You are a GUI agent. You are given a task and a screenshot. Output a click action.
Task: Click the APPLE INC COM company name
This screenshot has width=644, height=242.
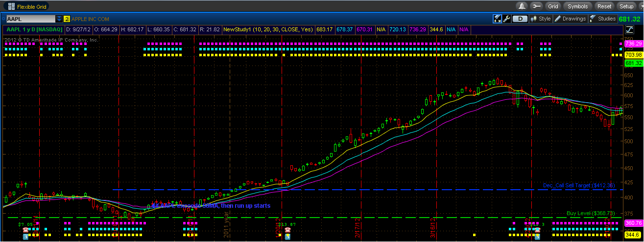(91, 19)
